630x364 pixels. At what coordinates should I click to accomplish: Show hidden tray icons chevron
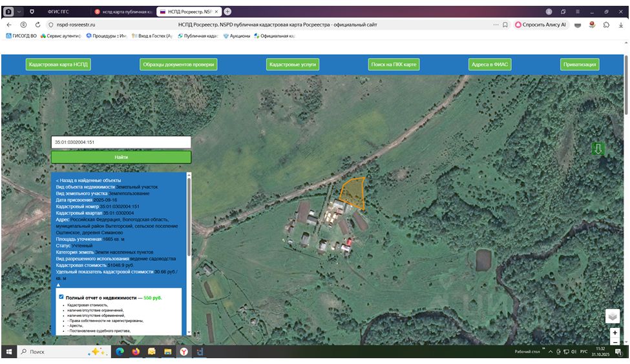550,352
